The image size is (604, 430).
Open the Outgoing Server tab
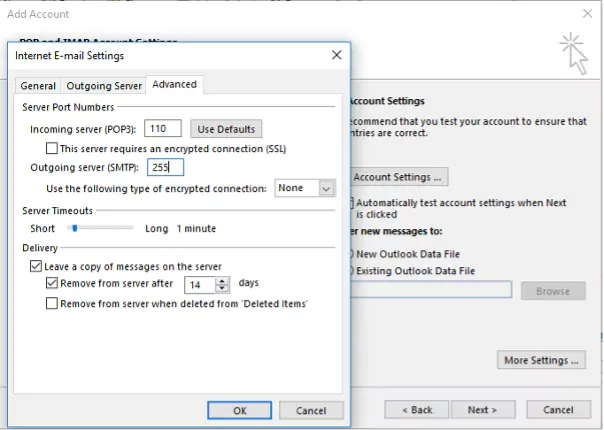(103, 86)
